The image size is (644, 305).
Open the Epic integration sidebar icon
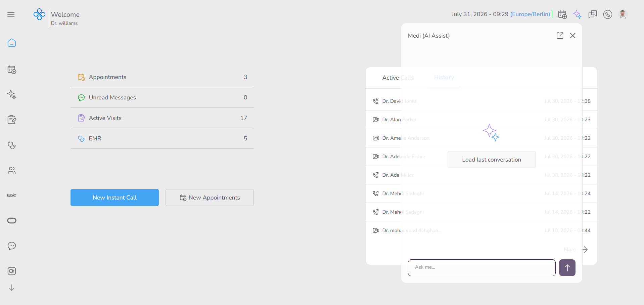(12, 195)
